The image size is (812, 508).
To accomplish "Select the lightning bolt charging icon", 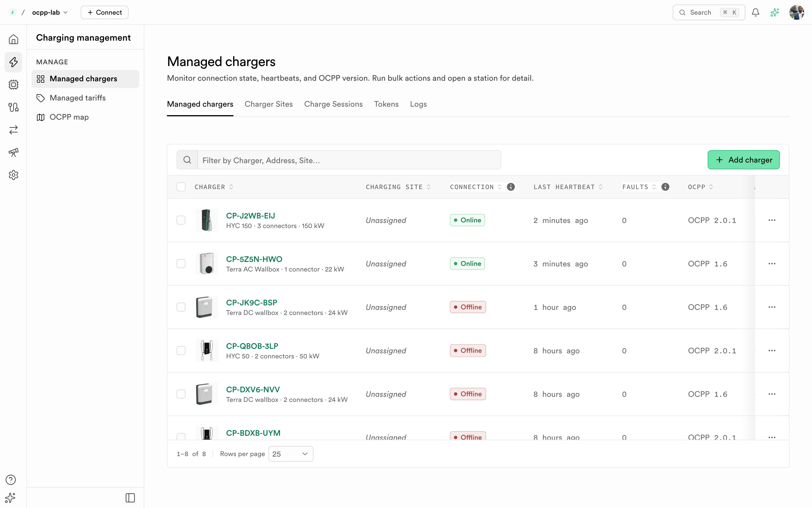I will [x=14, y=62].
